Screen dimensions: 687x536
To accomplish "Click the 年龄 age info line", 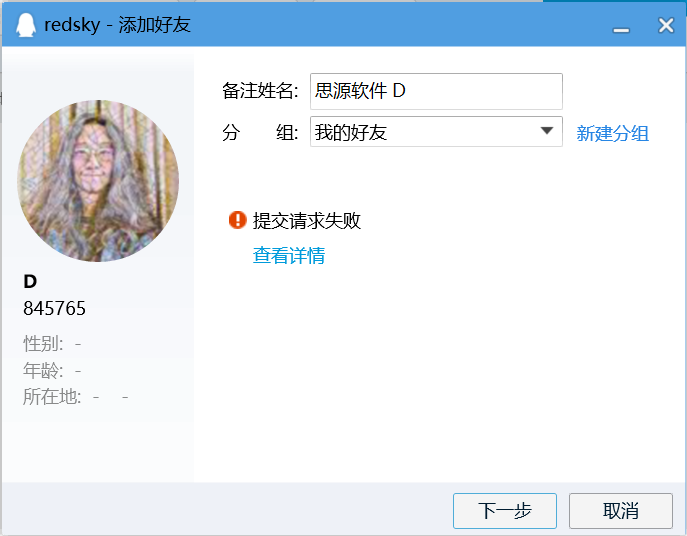I will (52, 371).
